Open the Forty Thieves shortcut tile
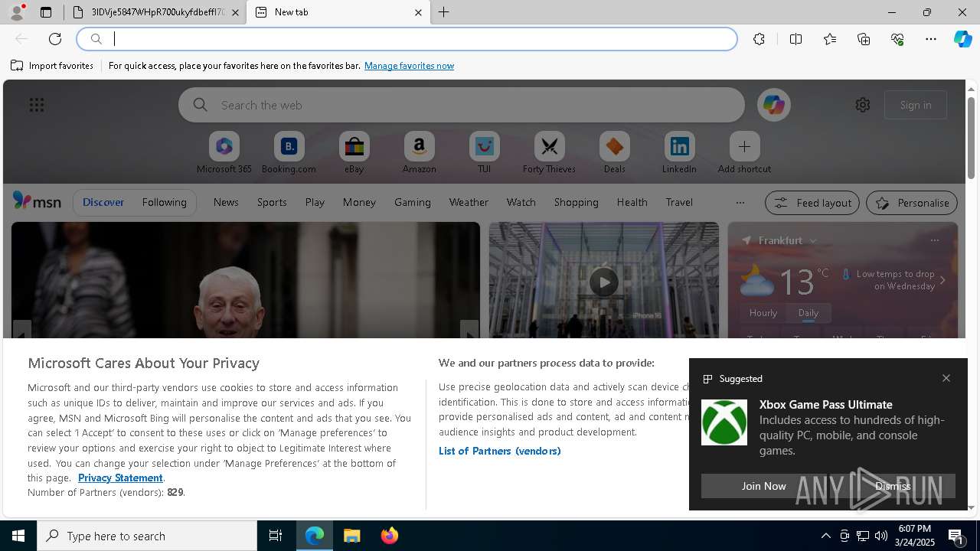Screen dimensions: 980x551 (549, 153)
